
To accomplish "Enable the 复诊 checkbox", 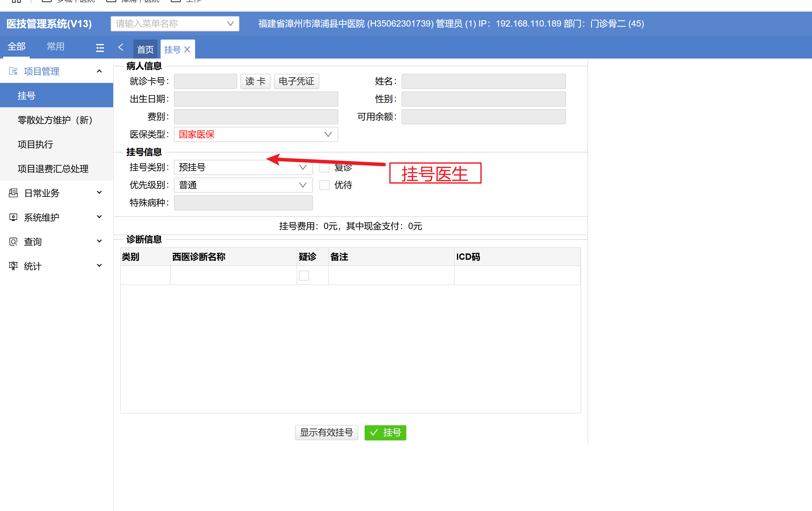I will pyautogui.click(x=324, y=167).
